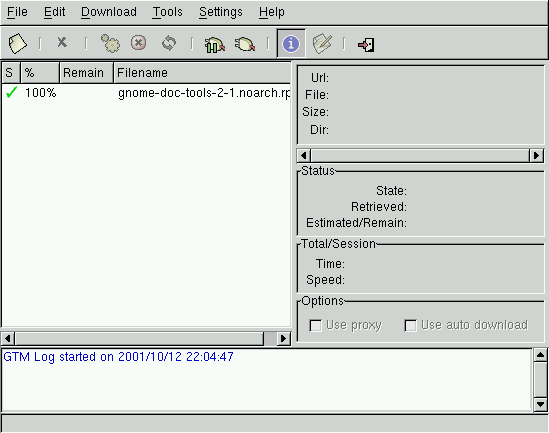The image size is (549, 433).
Task: Select the gnome-doc-tools-2-1.noarch download row
Action: pos(146,93)
